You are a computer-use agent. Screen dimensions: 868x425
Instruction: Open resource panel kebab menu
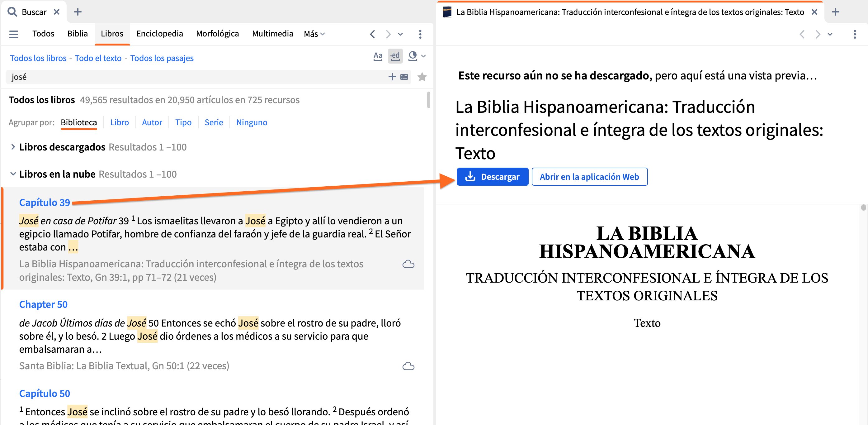tap(855, 34)
